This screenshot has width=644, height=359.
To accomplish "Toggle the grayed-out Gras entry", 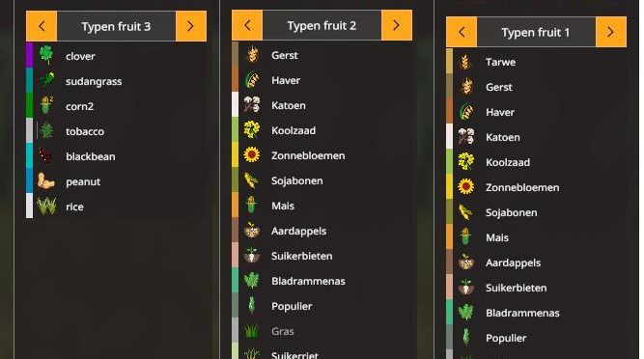I will click(322, 331).
